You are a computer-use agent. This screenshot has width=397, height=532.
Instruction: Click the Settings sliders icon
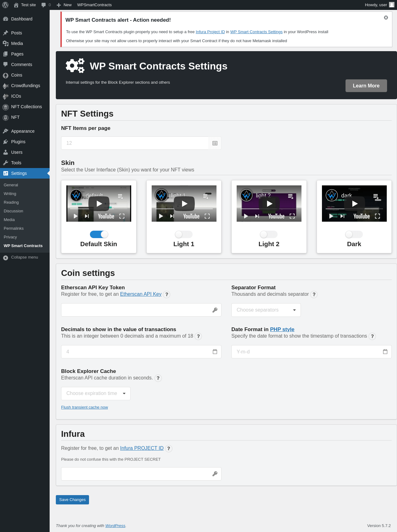(x=6, y=173)
